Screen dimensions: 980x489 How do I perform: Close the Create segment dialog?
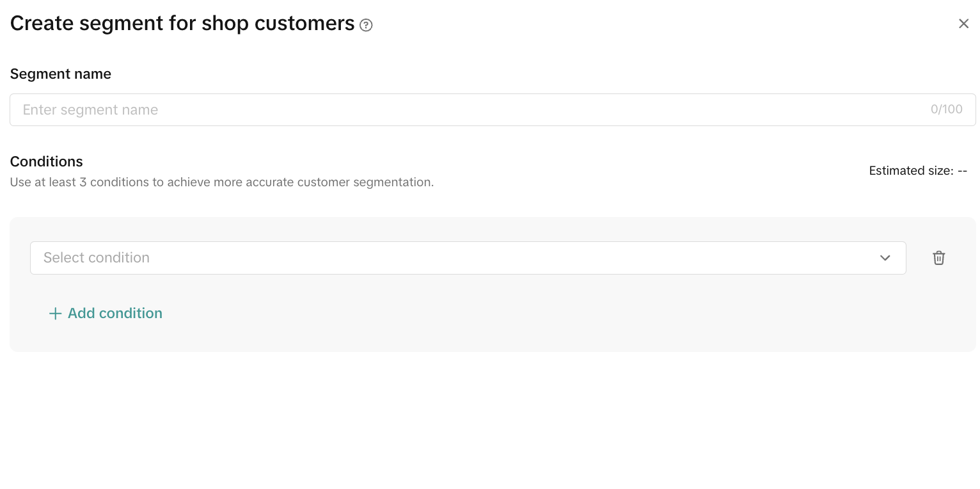[963, 24]
